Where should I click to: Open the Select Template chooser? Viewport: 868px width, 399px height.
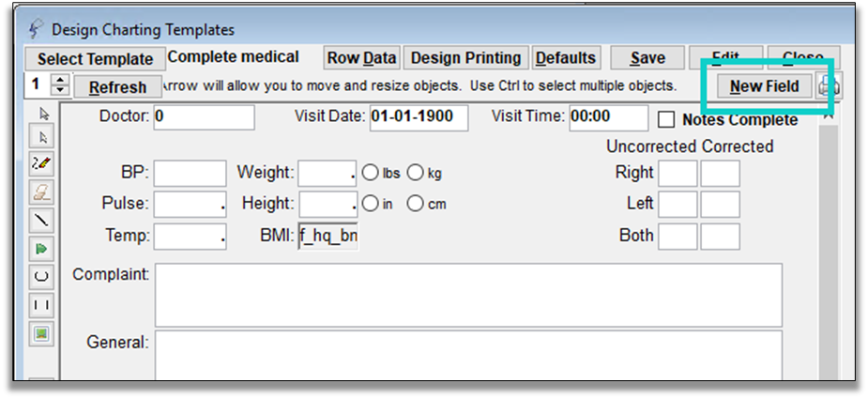click(95, 59)
